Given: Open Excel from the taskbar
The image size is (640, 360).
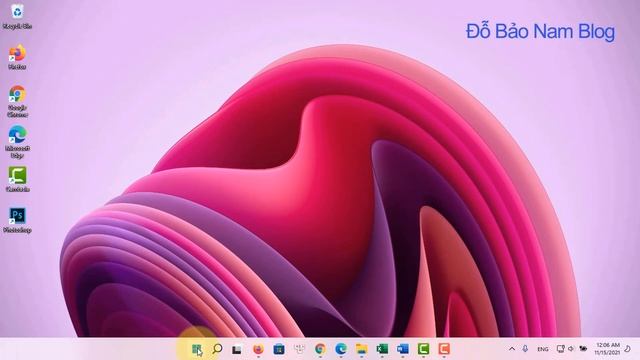Looking at the screenshot, I should click(382, 349).
